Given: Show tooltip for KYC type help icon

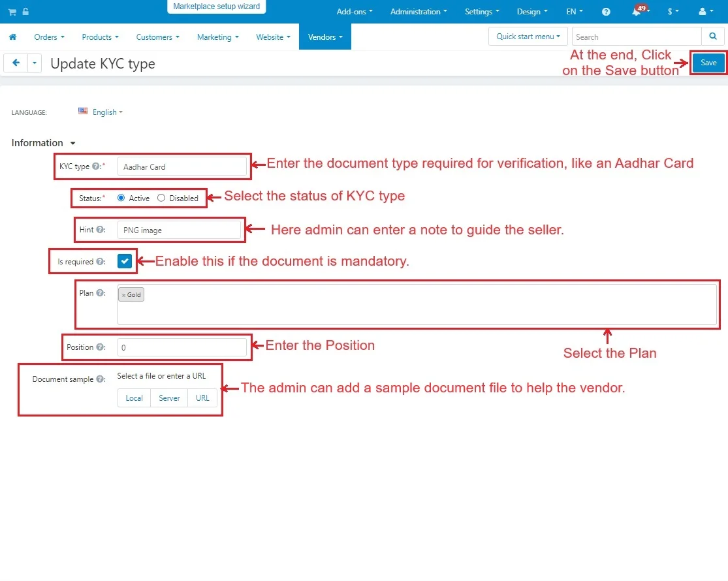Looking at the screenshot, I should pyautogui.click(x=95, y=166).
